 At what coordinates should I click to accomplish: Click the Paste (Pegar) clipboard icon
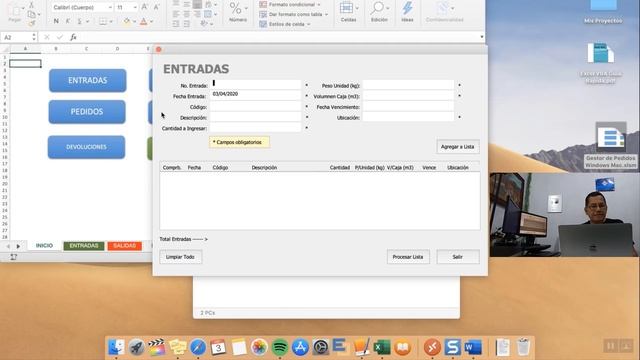[x=15, y=12]
